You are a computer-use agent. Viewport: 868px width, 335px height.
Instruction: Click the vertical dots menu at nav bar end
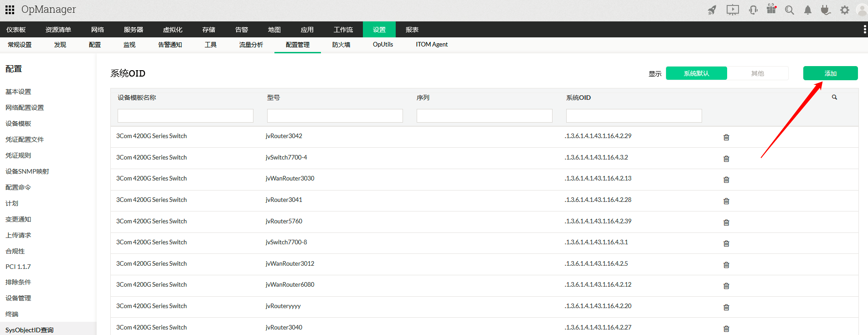click(865, 30)
